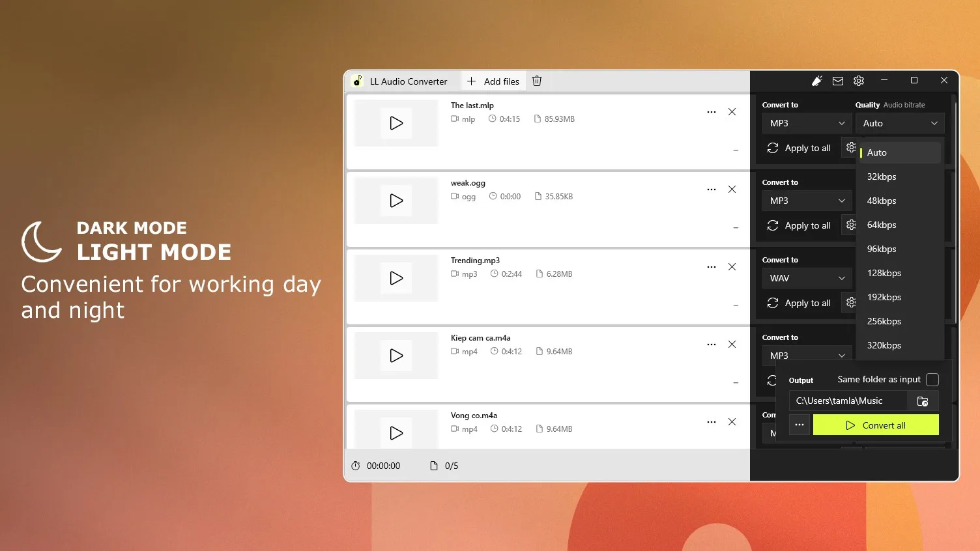Open format settings gear for Trending.mp3
This screenshot has width=980, height=551.
(850, 303)
